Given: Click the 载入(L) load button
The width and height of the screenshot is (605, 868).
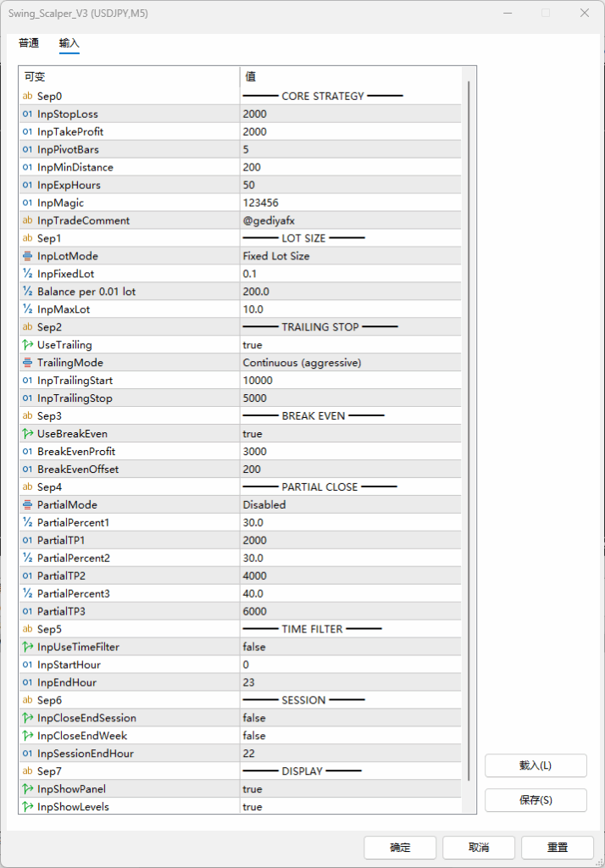Looking at the screenshot, I should [x=536, y=765].
